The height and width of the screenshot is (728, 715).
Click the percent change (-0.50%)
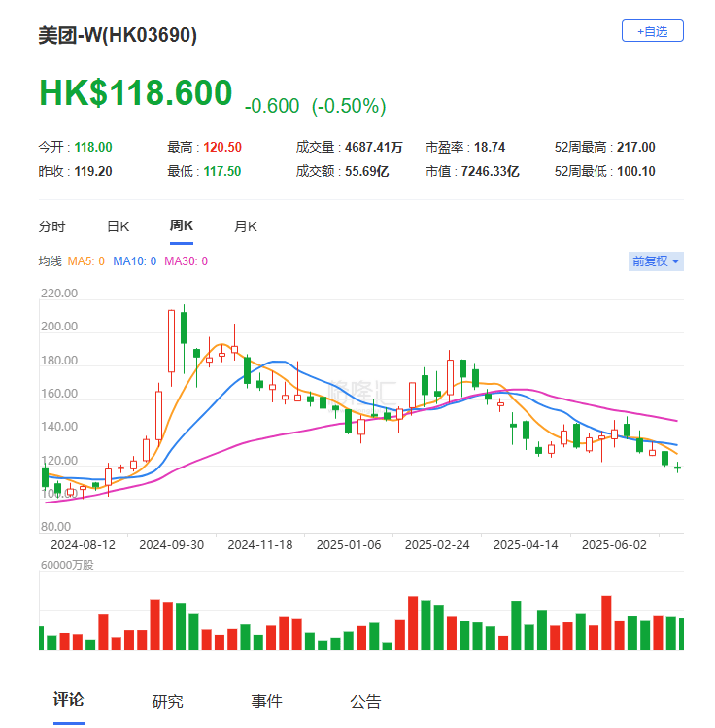coord(349,106)
